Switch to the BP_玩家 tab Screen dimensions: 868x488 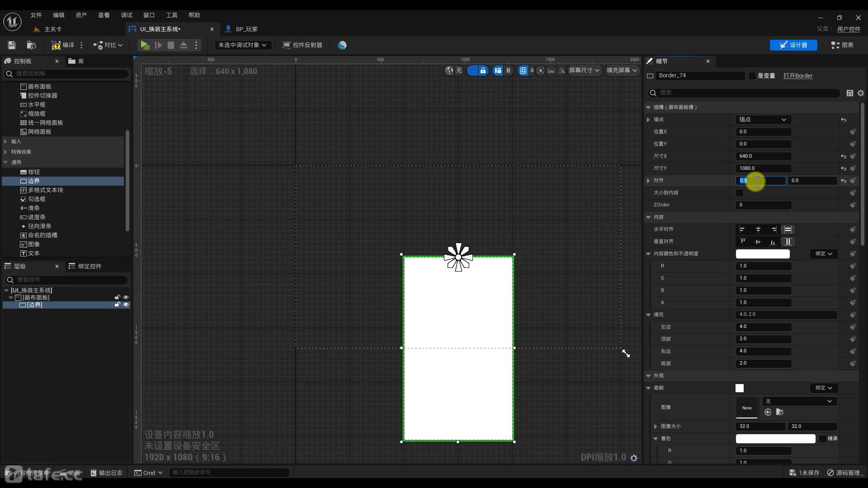pyautogui.click(x=241, y=29)
